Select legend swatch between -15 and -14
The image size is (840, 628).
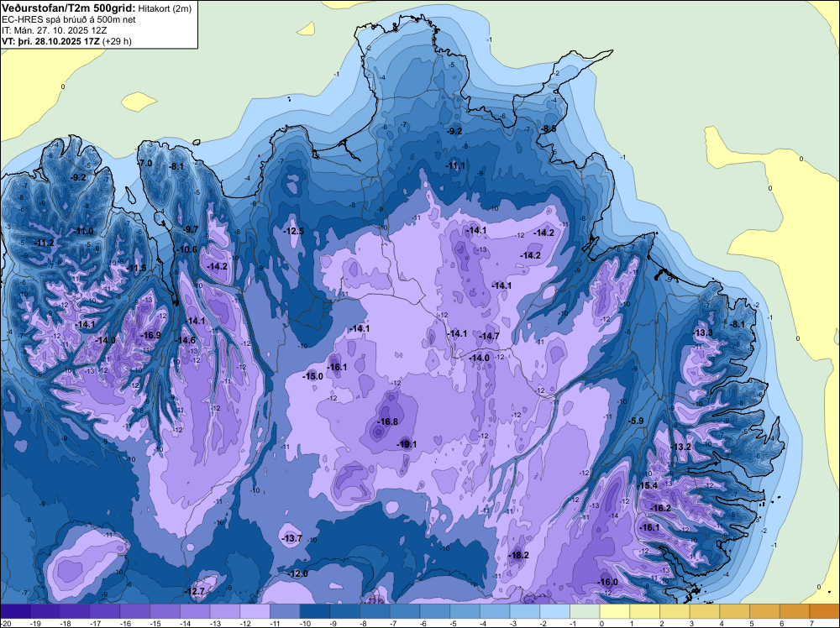point(165,610)
